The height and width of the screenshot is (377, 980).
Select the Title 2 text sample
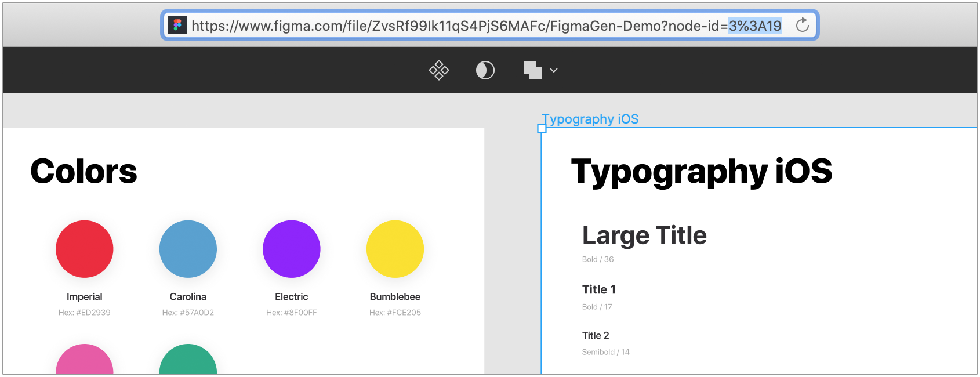(596, 335)
